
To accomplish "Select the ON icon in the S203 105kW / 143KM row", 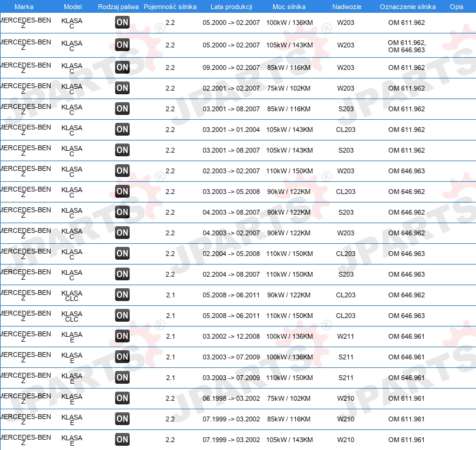I will (x=122, y=150).
